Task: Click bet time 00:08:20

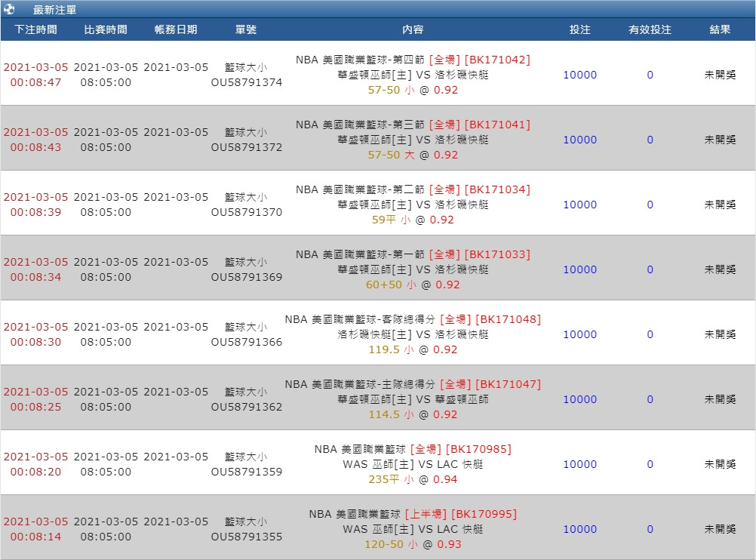Action: click(x=35, y=472)
